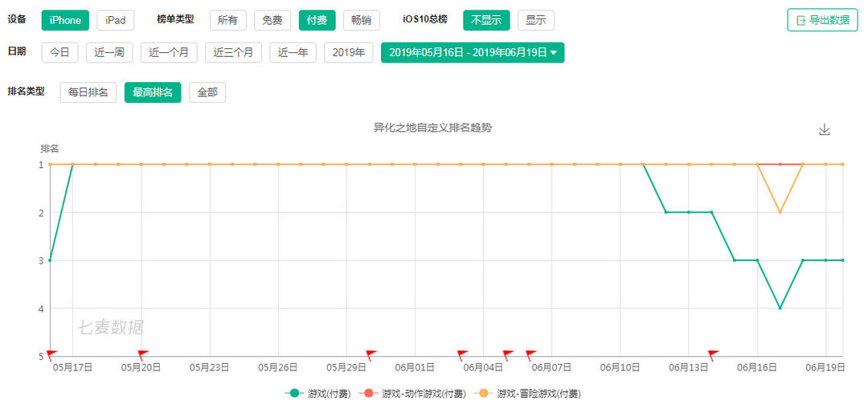Image resolution: width=868 pixels, height=413 pixels.
Task: Click red flag marker near 06月06日
Action: (x=531, y=354)
